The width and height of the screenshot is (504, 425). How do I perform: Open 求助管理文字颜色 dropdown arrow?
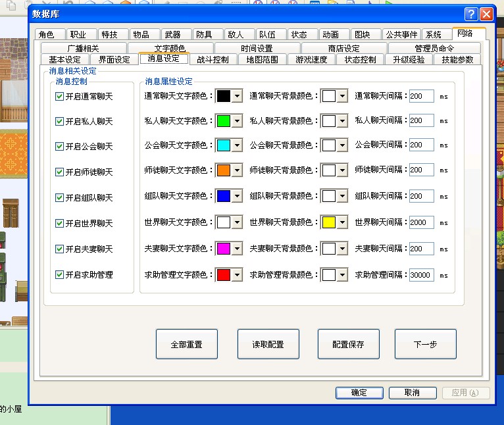pyautogui.click(x=238, y=275)
